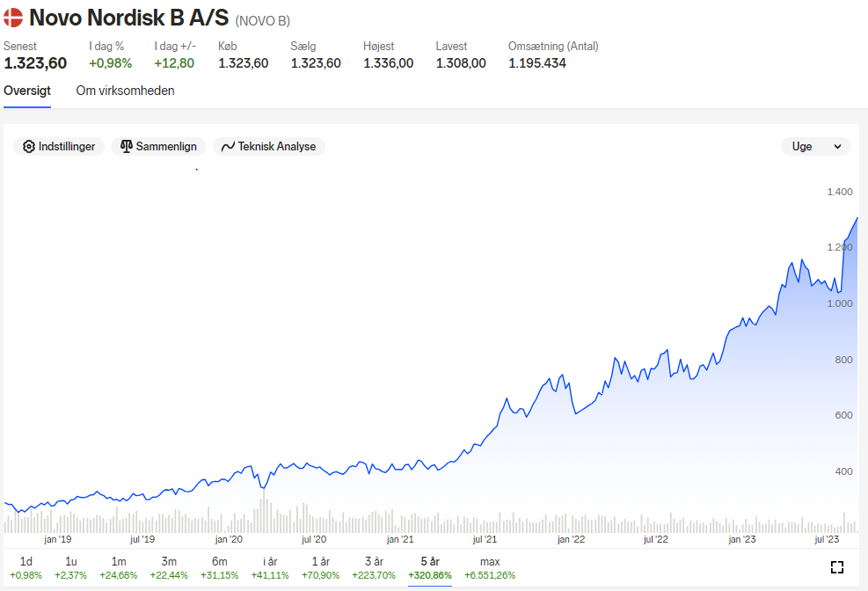Screen dimensions: 868x591
Task: Select the 3 år time range
Action: pos(374,568)
